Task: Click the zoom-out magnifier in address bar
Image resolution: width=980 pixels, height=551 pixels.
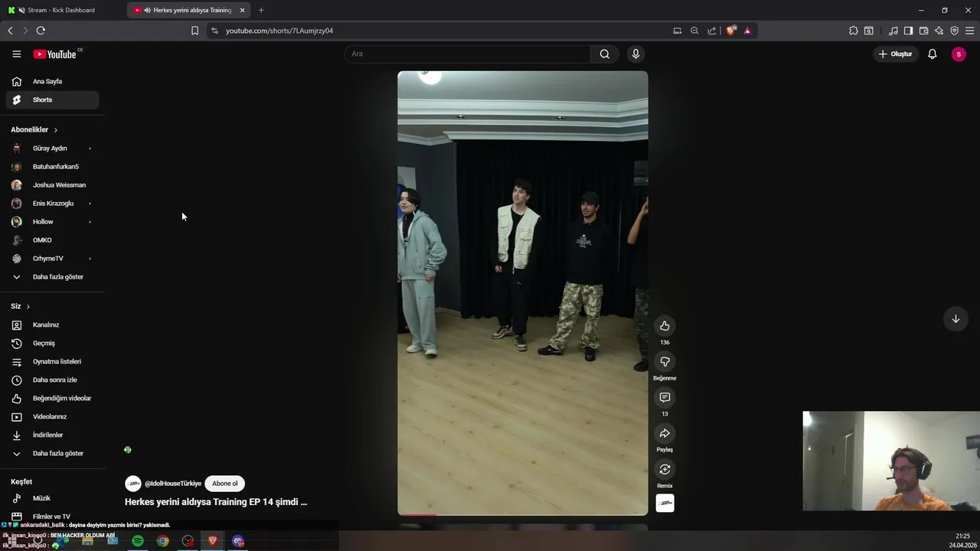Action: pos(694,31)
